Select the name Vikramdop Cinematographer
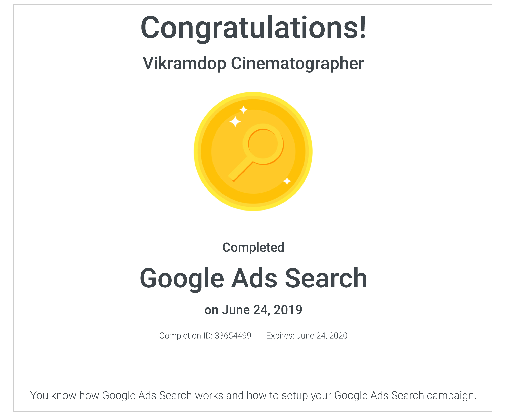 (x=253, y=64)
